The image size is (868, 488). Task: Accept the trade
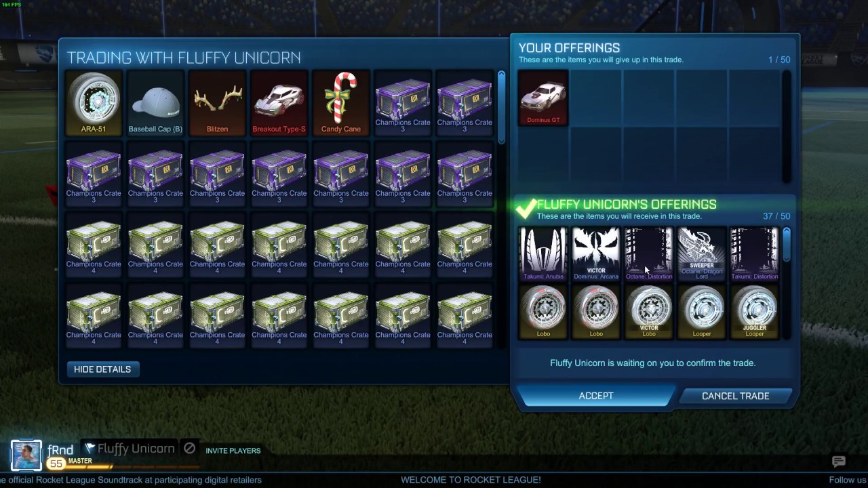pyautogui.click(x=596, y=396)
